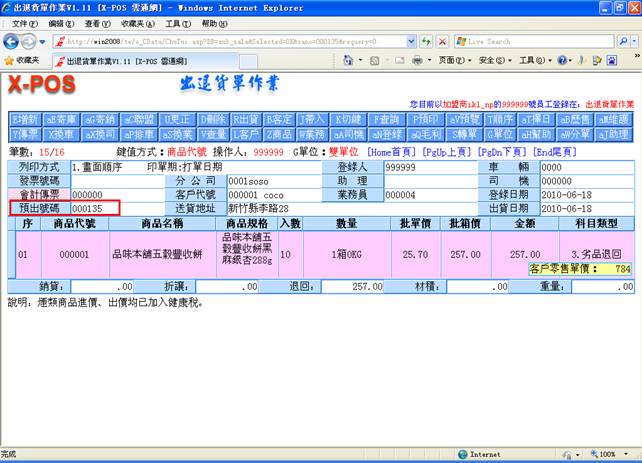The image size is (642, 463).
Task: Open the 頁面(P) dropdown in command bar
Action: (x=452, y=61)
